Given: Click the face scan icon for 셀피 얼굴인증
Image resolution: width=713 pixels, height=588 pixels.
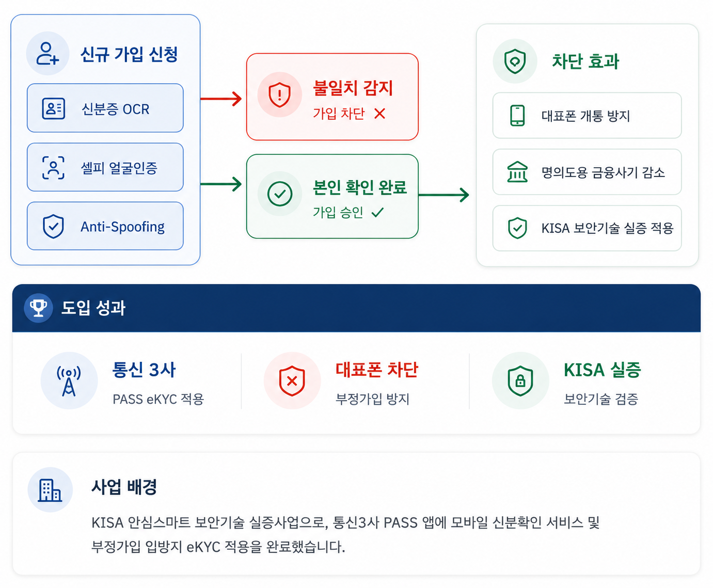Looking at the screenshot, I should click(x=53, y=167).
